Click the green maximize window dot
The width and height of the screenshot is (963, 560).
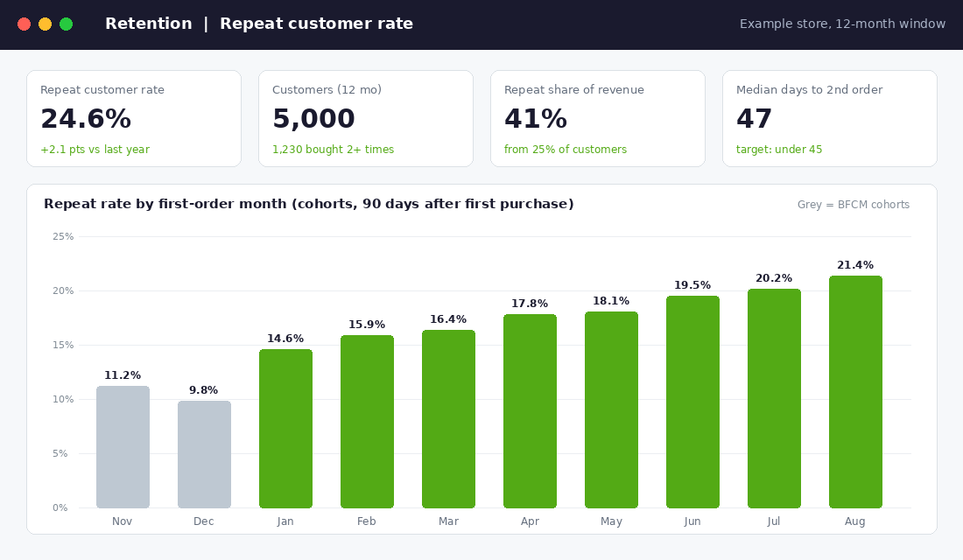pyautogui.click(x=67, y=24)
